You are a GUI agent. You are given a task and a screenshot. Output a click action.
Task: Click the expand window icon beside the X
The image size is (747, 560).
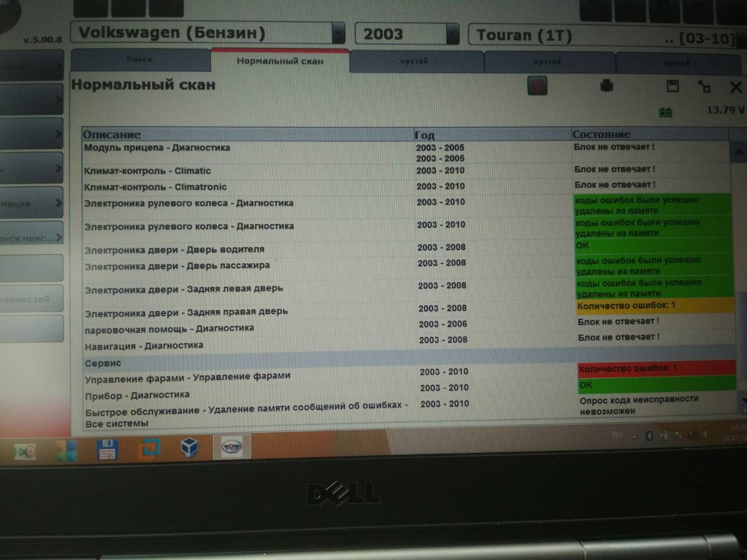coord(704,87)
